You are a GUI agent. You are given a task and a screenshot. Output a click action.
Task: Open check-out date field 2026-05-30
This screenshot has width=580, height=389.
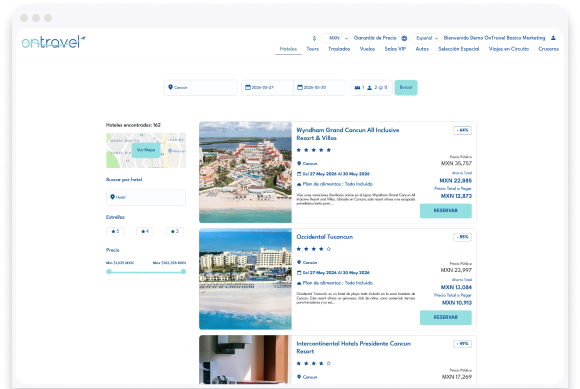[320, 88]
